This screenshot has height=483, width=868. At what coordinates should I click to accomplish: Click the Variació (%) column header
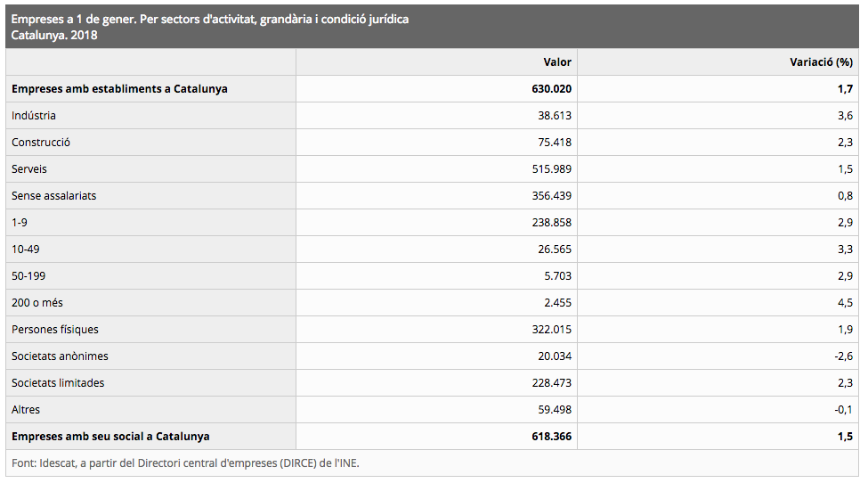click(x=821, y=62)
